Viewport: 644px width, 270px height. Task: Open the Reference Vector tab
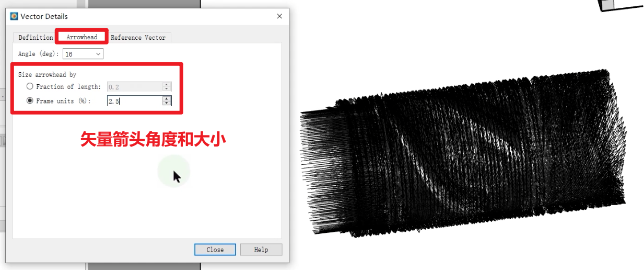point(138,37)
